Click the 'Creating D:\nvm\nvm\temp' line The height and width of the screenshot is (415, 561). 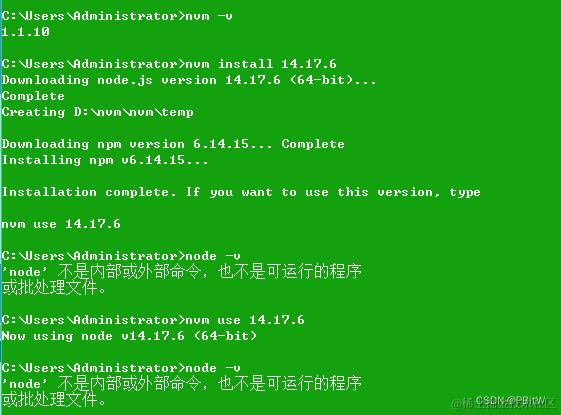[97, 112]
